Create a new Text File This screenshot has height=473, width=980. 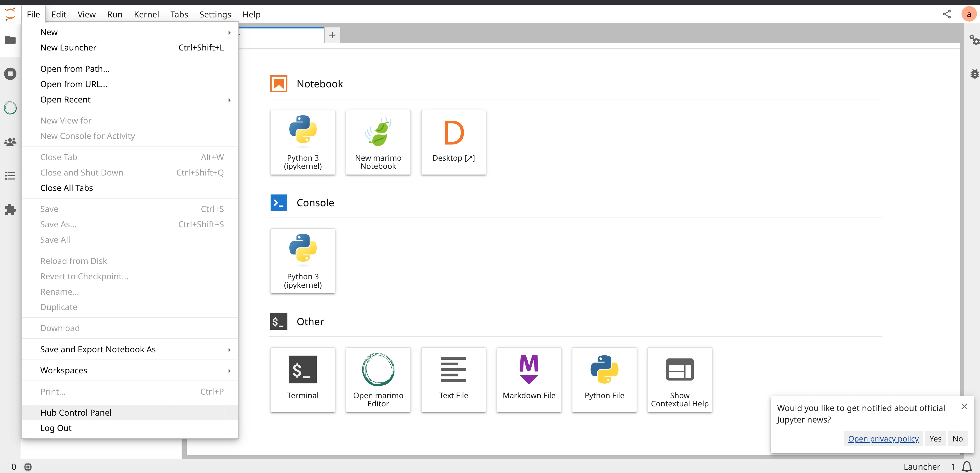[x=453, y=380]
